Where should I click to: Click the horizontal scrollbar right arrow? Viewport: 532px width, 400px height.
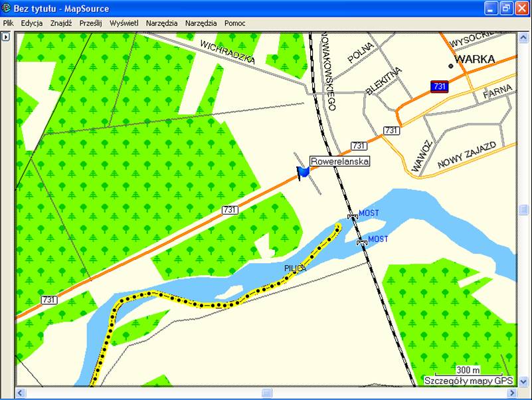coord(511,393)
